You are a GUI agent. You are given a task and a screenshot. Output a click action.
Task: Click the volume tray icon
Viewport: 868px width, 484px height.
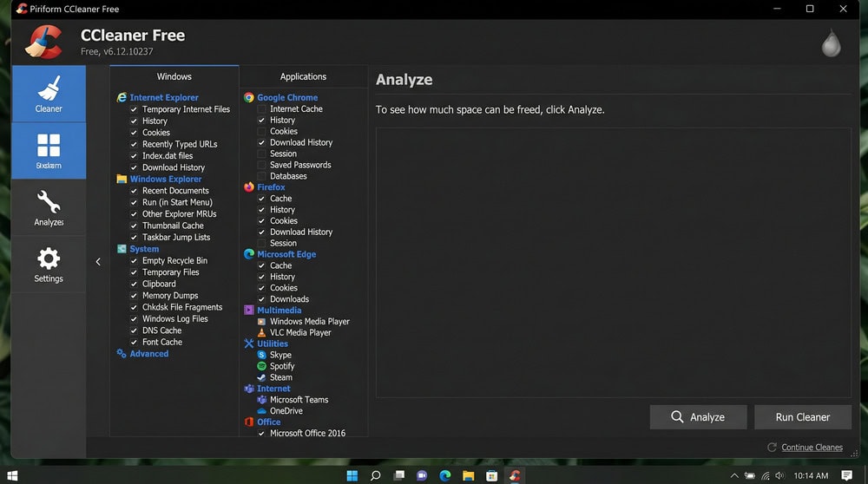[x=780, y=475]
